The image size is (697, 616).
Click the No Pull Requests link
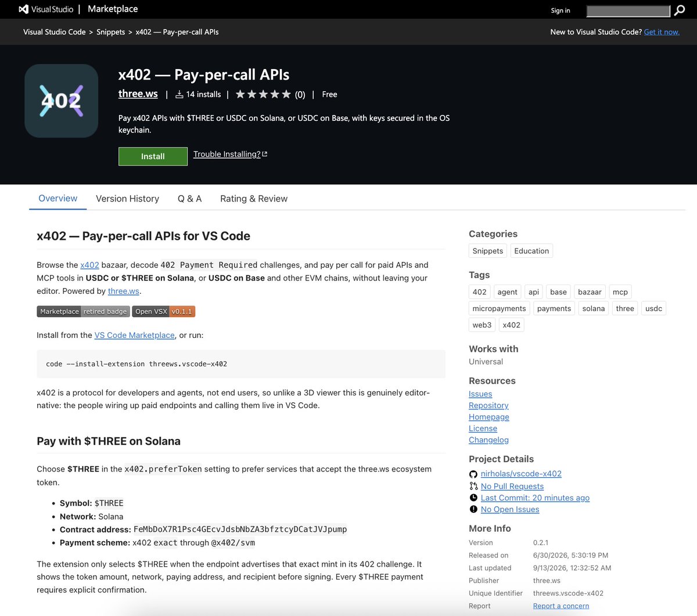tap(512, 486)
